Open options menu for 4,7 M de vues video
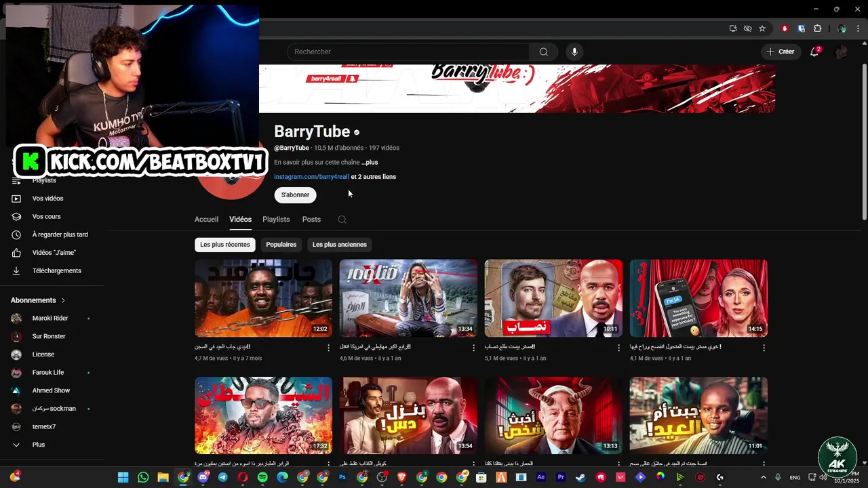Image resolution: width=868 pixels, height=488 pixels. 329,348
